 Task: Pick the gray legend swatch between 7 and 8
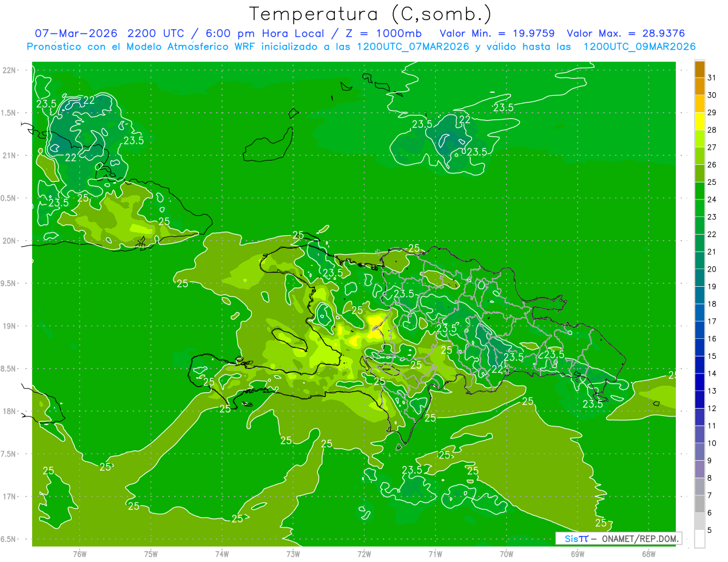click(699, 486)
